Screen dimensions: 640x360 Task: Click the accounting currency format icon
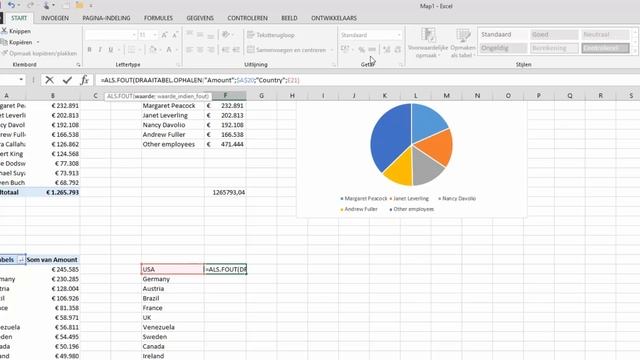coord(345,50)
